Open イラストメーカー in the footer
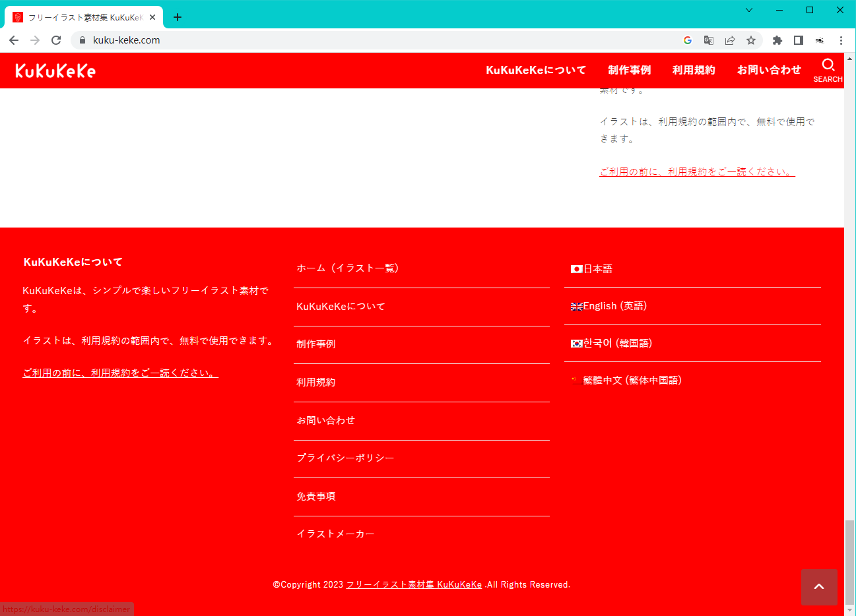The image size is (856, 616). 335,534
